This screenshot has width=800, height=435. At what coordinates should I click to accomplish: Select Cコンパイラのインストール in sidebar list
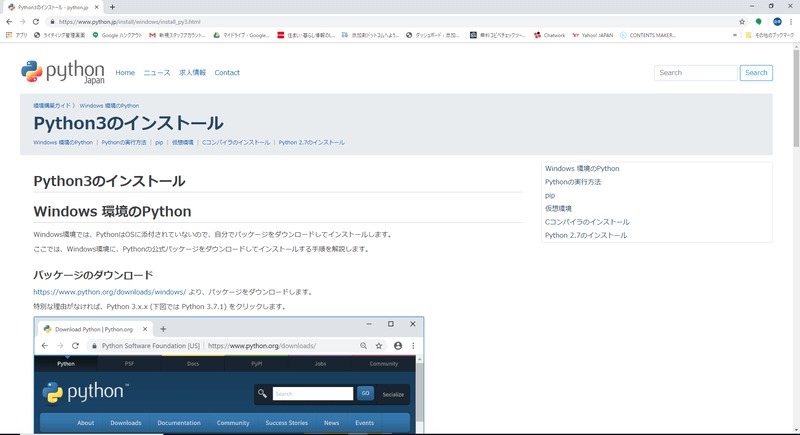[587, 222]
